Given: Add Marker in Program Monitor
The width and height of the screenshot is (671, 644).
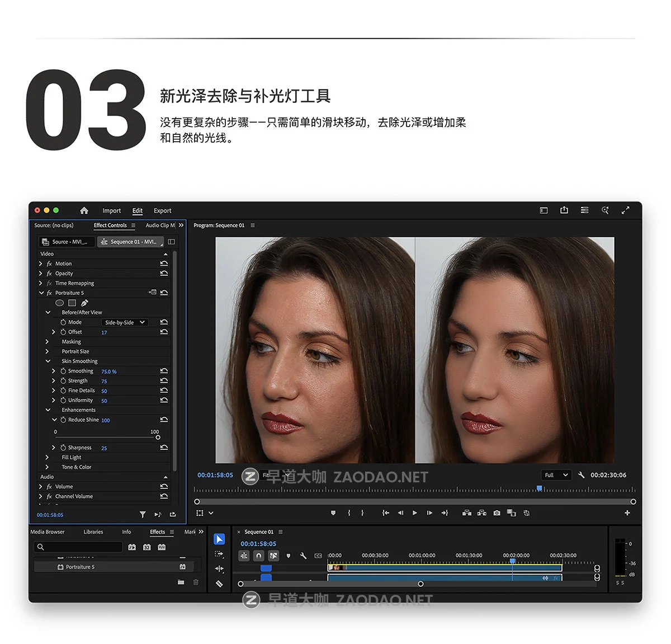Looking at the screenshot, I should (x=333, y=513).
